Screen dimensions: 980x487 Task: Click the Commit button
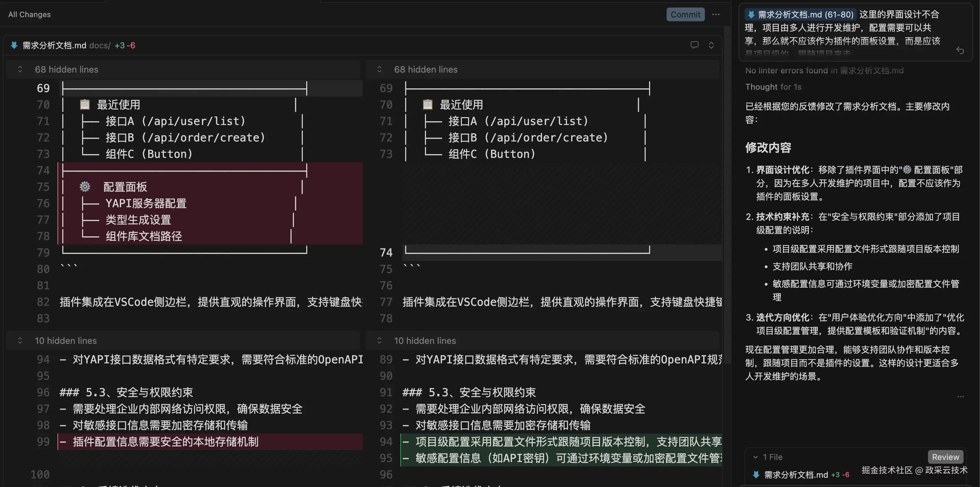(685, 14)
